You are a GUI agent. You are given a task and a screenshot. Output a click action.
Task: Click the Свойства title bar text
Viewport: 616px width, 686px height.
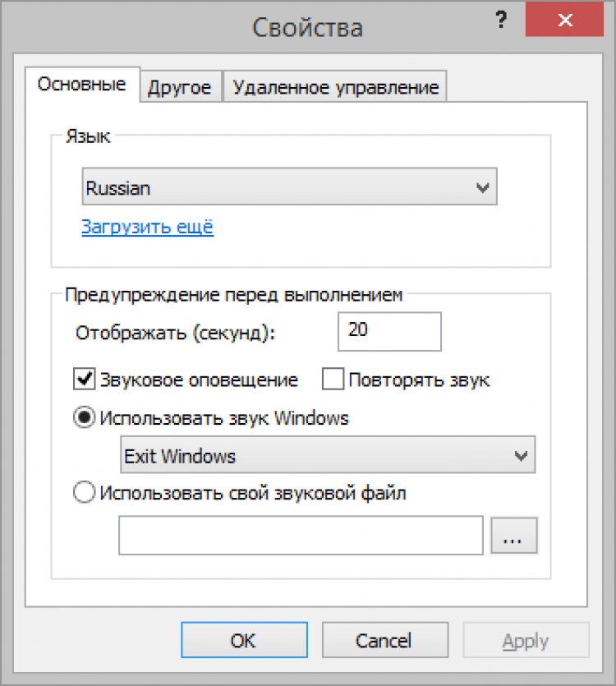tap(307, 27)
